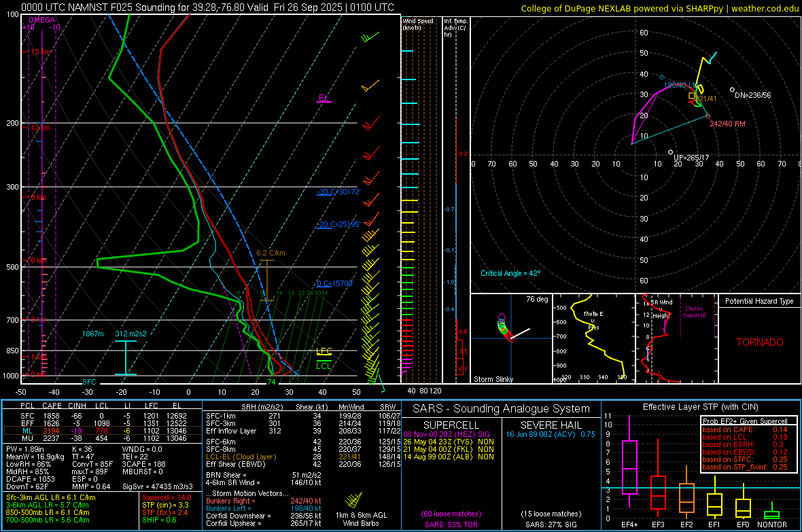Click the Wind Speed (knots) panel header
This screenshot has width=802, height=532.
418,24
